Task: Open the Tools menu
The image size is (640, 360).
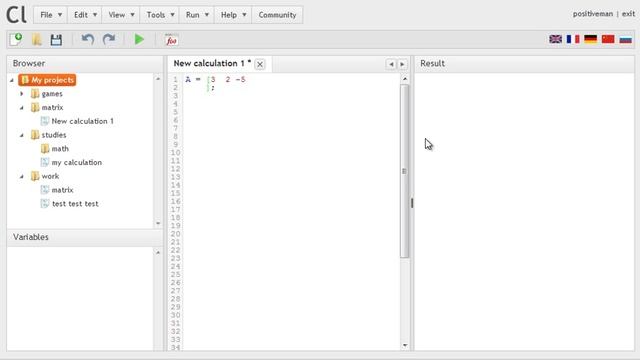Action: click(x=160, y=15)
